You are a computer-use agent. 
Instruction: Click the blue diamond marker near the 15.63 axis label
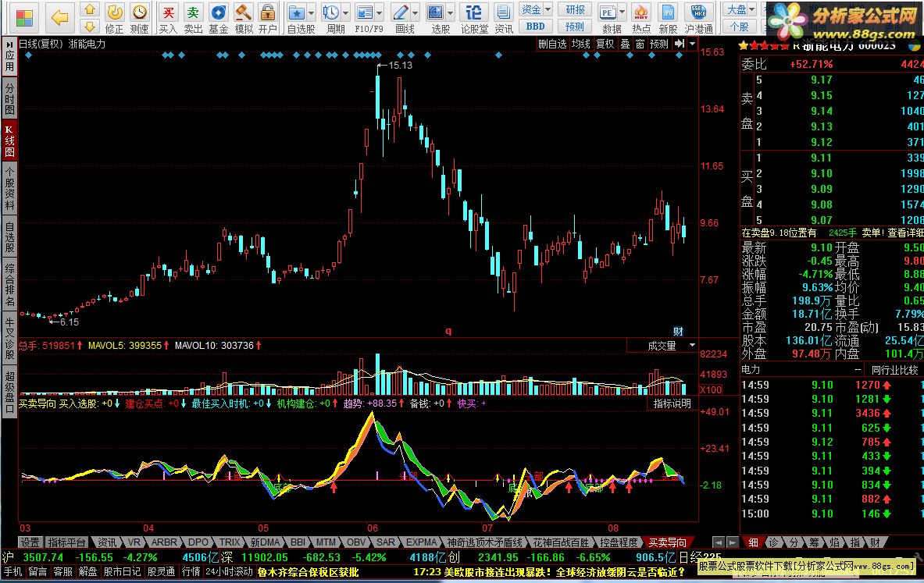tap(680, 55)
